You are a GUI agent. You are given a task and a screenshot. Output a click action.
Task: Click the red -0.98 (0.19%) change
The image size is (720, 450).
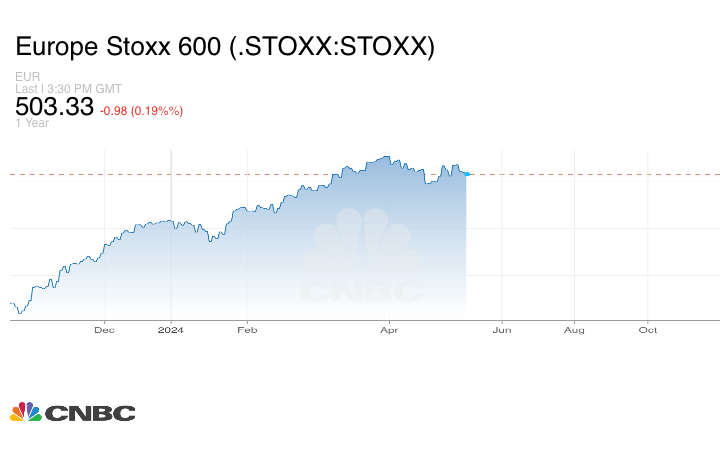coord(142,110)
